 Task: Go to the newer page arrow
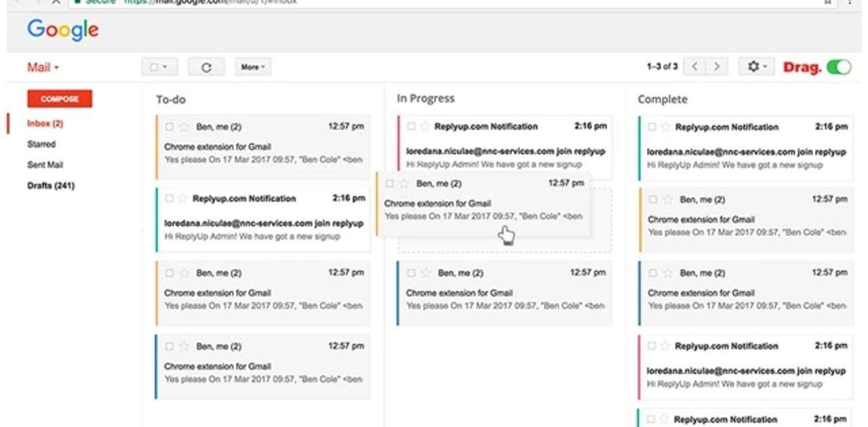point(694,66)
